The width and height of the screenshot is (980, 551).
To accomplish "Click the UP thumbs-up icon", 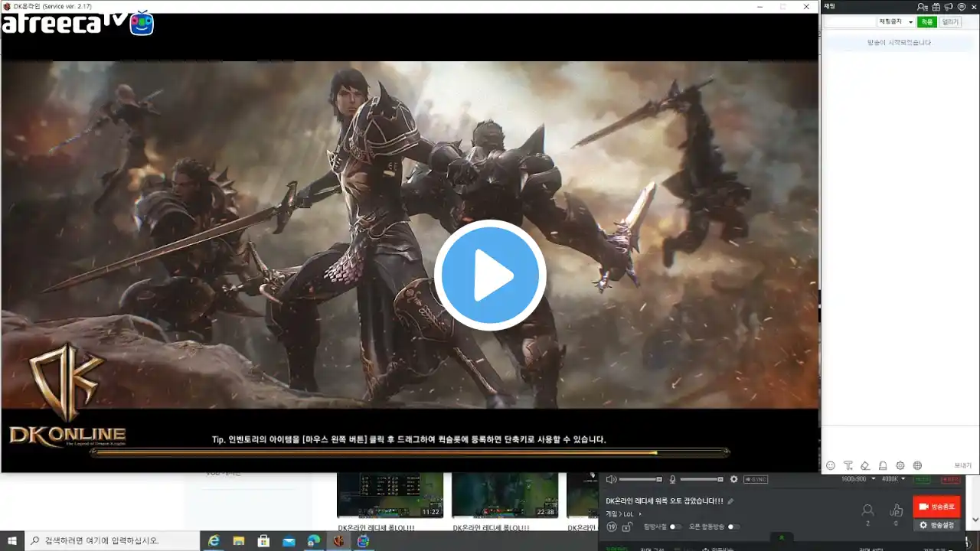I will coord(896,510).
